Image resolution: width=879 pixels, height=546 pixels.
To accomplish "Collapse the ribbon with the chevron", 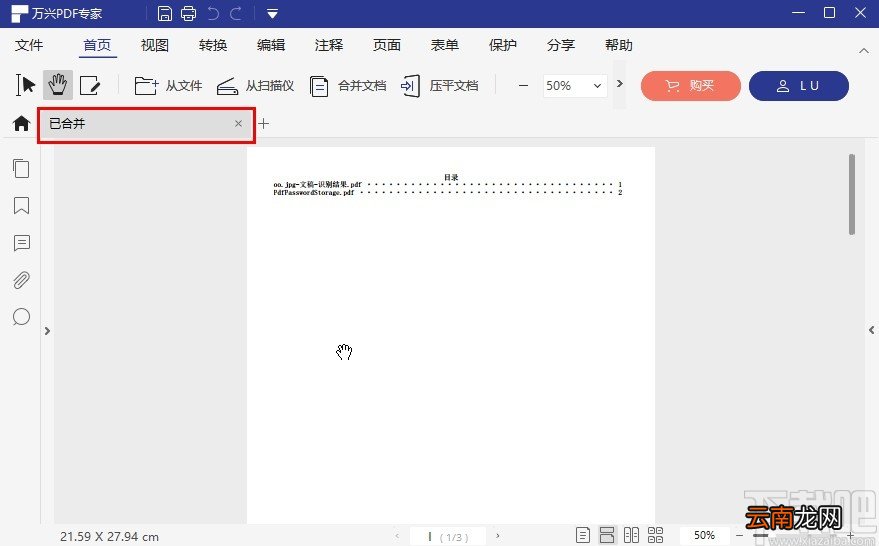I will click(x=863, y=51).
